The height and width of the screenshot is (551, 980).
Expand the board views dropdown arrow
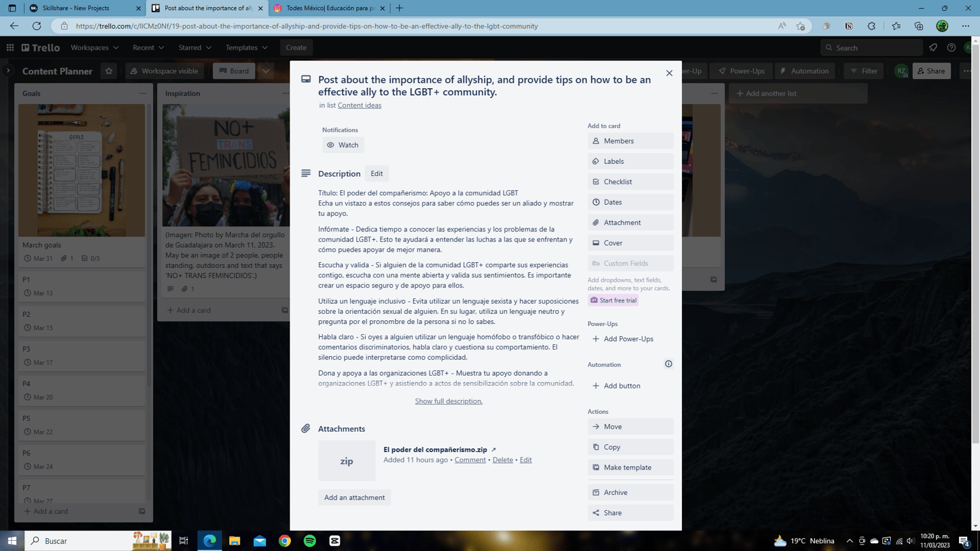coord(266,71)
